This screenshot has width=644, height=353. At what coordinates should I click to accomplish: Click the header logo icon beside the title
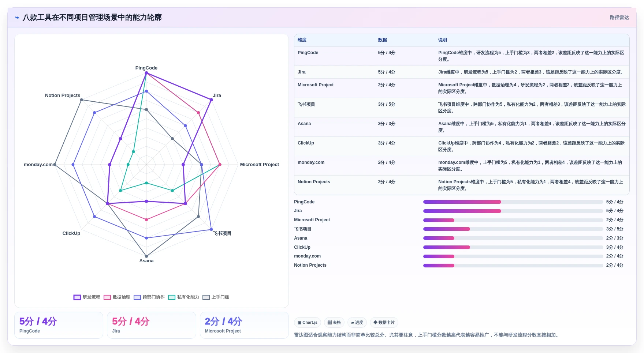(x=17, y=18)
